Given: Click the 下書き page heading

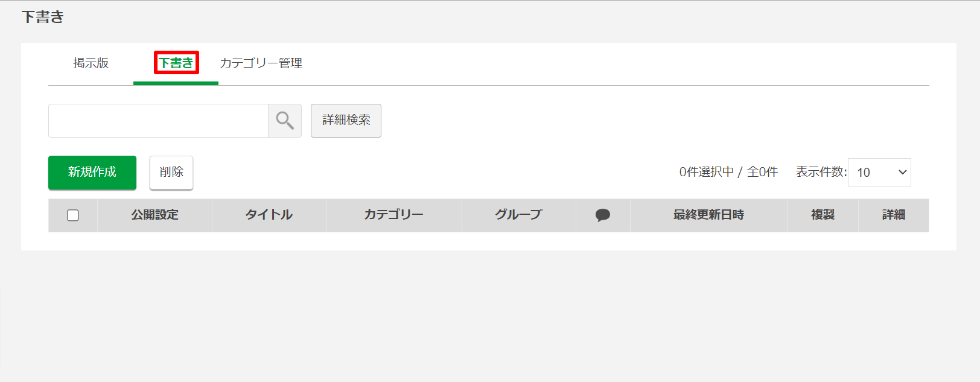Looking at the screenshot, I should tap(43, 17).
